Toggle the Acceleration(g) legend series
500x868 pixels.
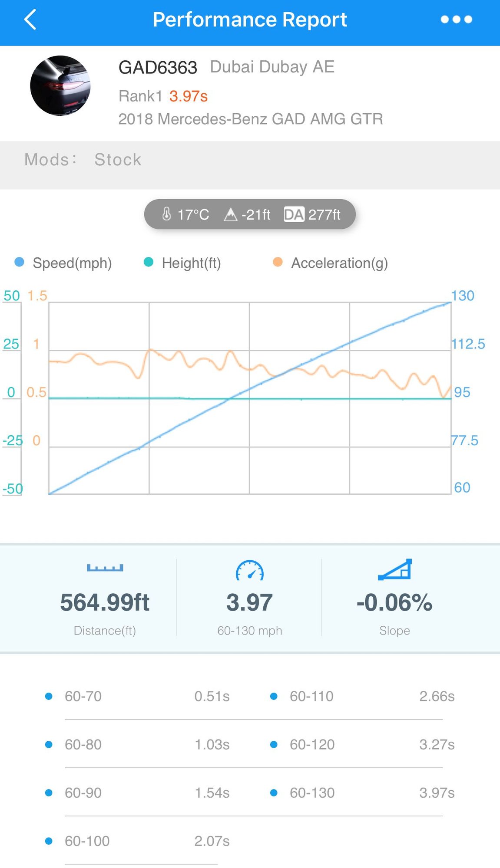pos(331,263)
